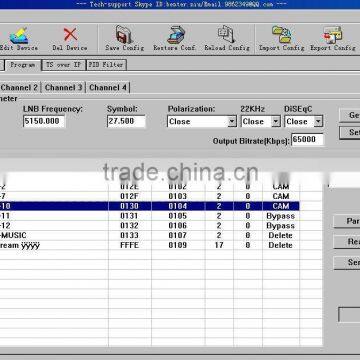The height and width of the screenshot is (360, 360).
Task: Click the CAM cell in highlighted row
Action: click(281, 206)
